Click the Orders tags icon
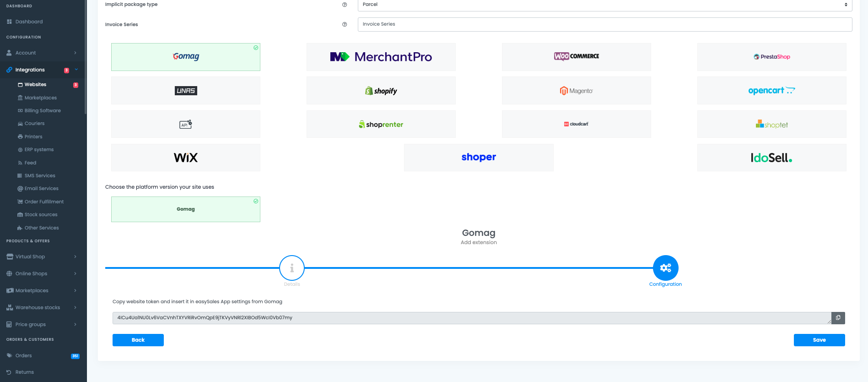This screenshot has width=868, height=382. (9, 355)
